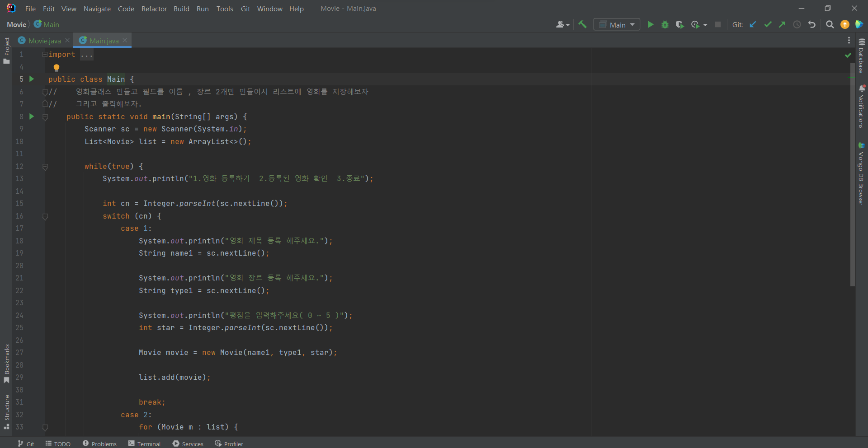Screen dimensions: 868x448
Task: Open Notifications tool window
Action: click(862, 107)
